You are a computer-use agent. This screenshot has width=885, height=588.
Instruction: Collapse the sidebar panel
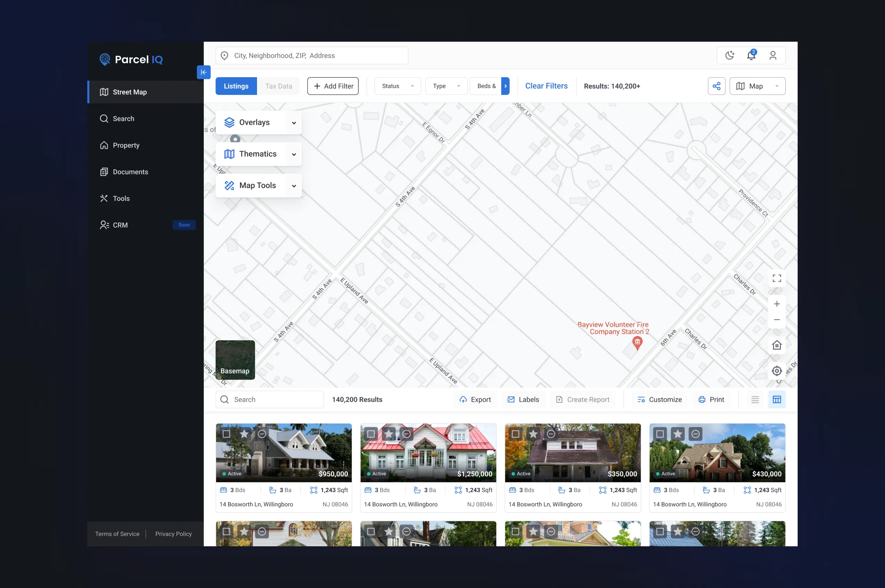coord(204,72)
